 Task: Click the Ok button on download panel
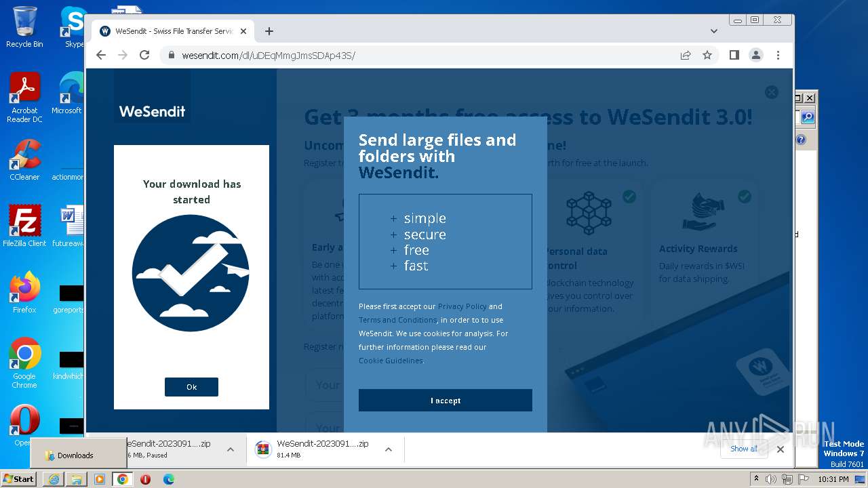(191, 387)
